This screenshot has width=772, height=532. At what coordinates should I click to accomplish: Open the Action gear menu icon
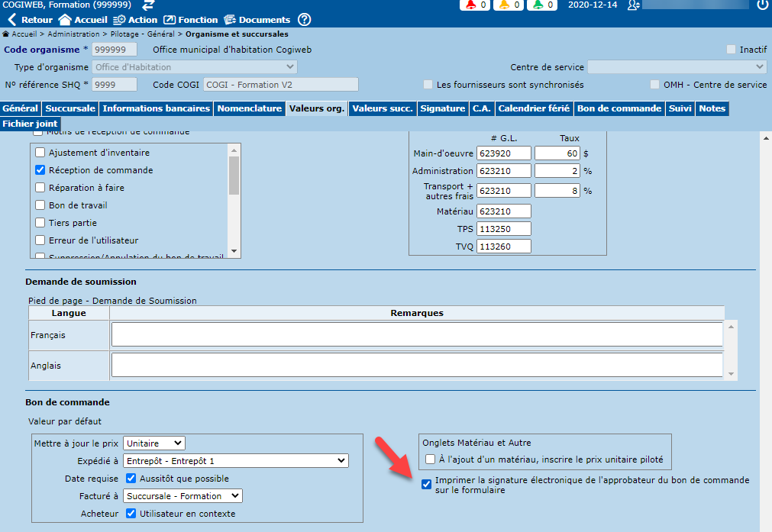(119, 20)
